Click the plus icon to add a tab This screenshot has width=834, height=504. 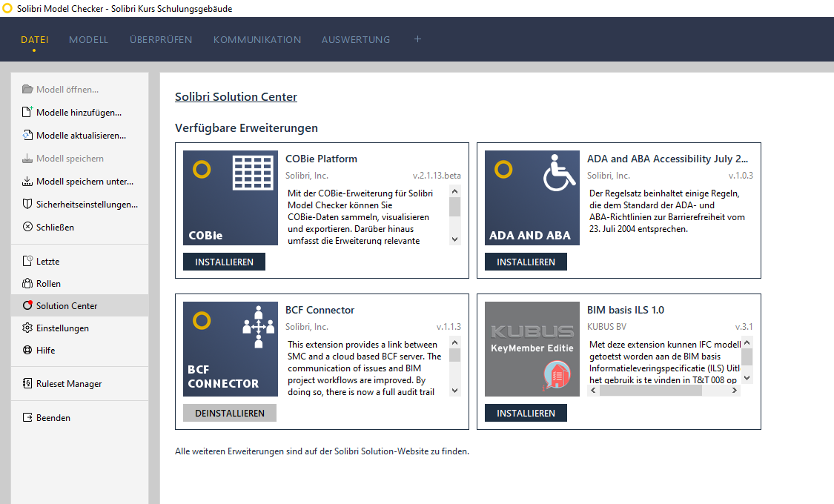point(417,39)
